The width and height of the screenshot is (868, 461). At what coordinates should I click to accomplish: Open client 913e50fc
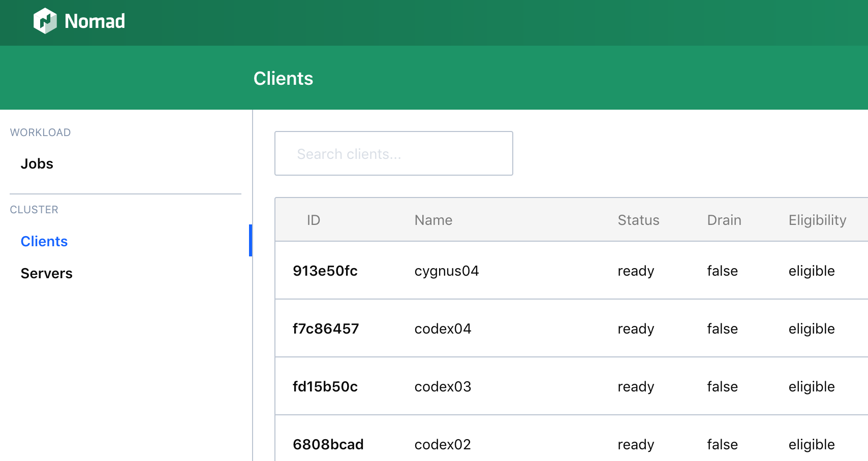[325, 271]
